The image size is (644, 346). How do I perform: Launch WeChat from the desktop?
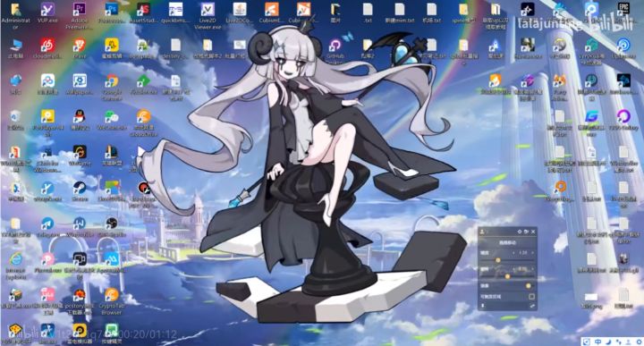112,117
